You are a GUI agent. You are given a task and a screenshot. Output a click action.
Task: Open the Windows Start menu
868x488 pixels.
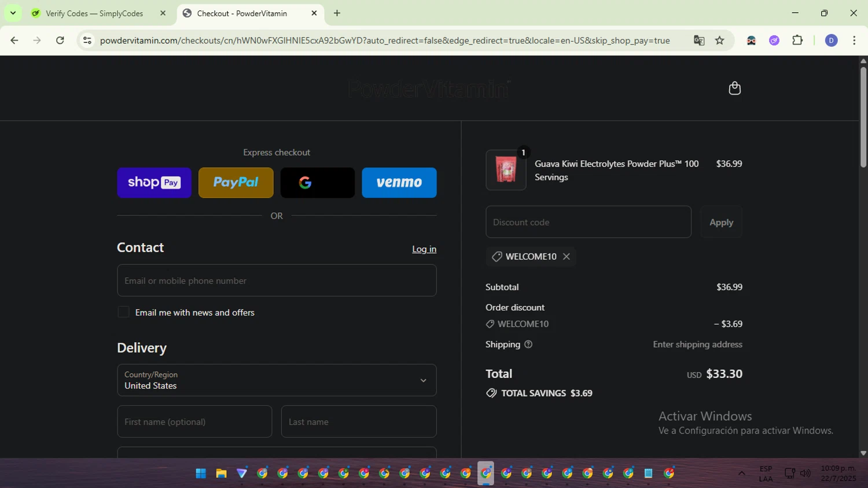coord(201,474)
